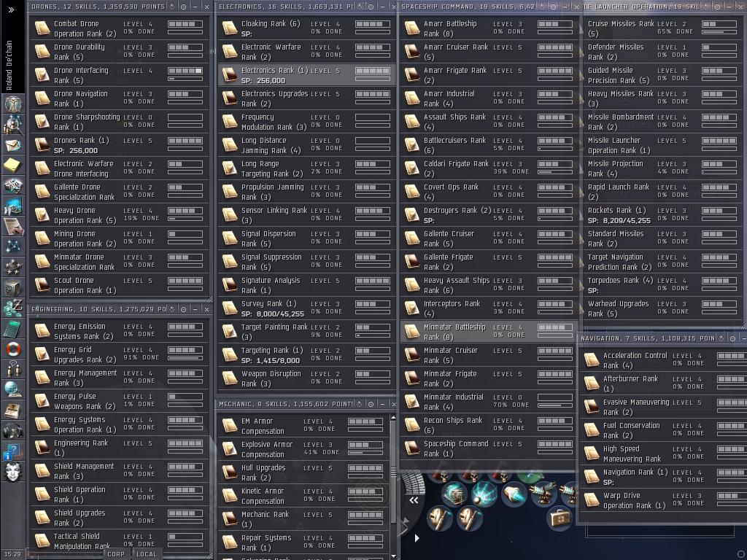The height and width of the screenshot is (560, 747).
Task: Select the Explosive Armor Compensation skill
Action: coord(303,449)
